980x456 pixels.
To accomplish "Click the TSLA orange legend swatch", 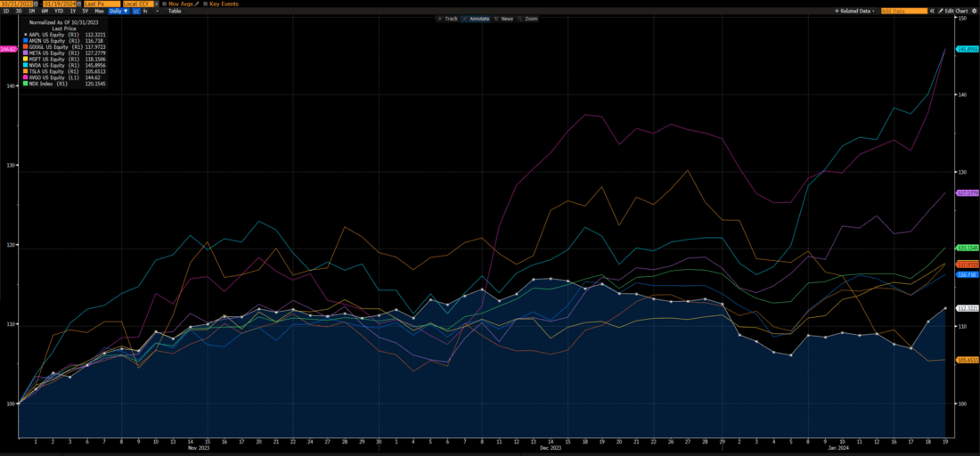I will coord(26,70).
